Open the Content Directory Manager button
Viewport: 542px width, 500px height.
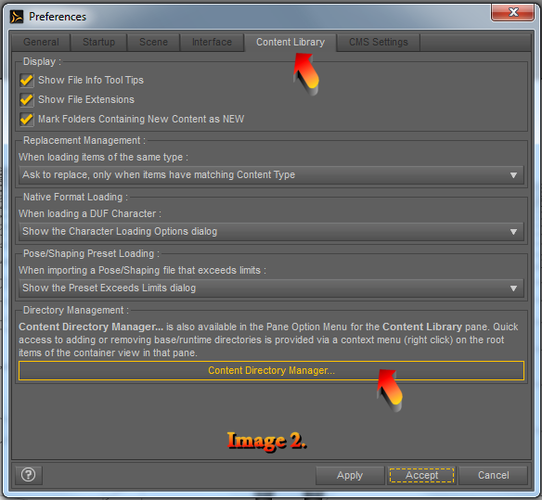[x=271, y=371]
